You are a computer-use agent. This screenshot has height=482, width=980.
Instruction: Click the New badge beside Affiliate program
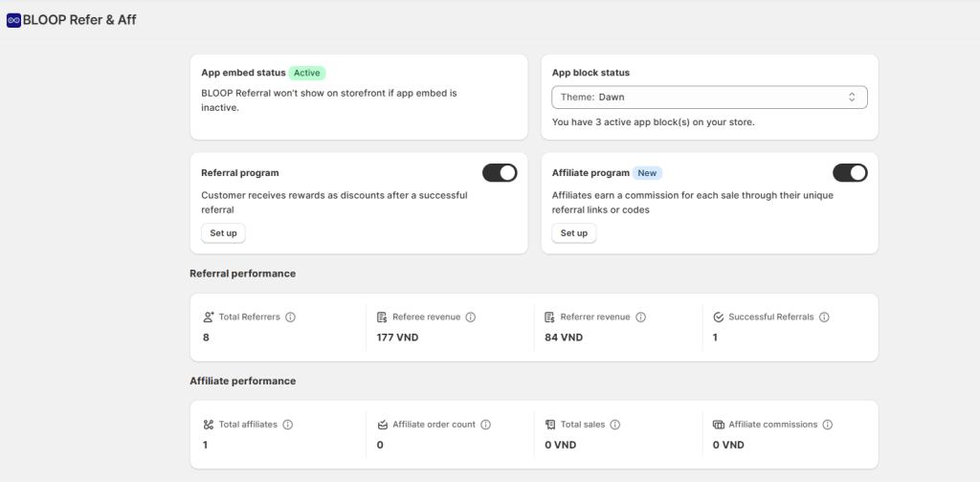(x=647, y=173)
